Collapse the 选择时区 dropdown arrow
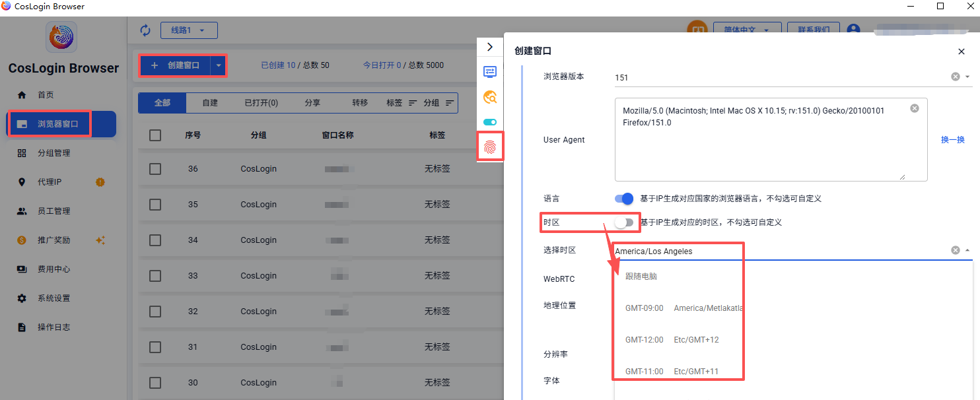Viewport: 980px width, 400px height. (967, 250)
